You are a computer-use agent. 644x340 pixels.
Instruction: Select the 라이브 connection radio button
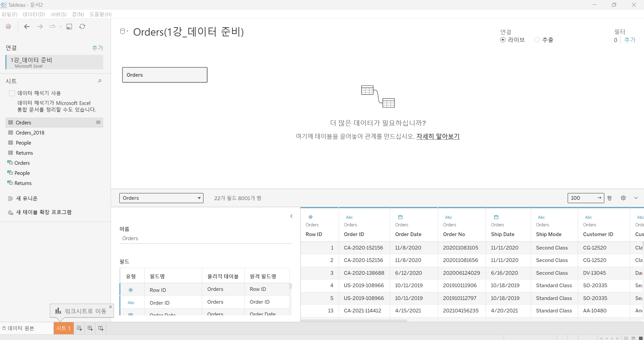pyautogui.click(x=503, y=40)
